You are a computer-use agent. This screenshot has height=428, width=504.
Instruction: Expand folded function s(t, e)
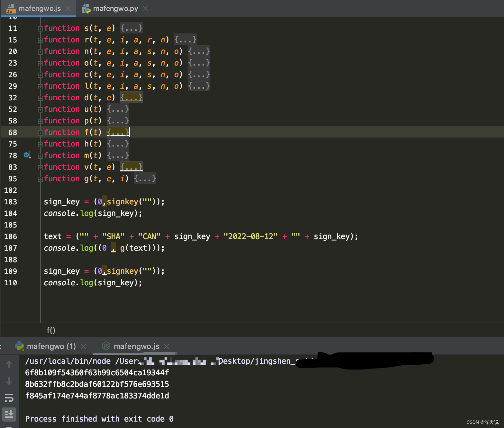(x=40, y=29)
